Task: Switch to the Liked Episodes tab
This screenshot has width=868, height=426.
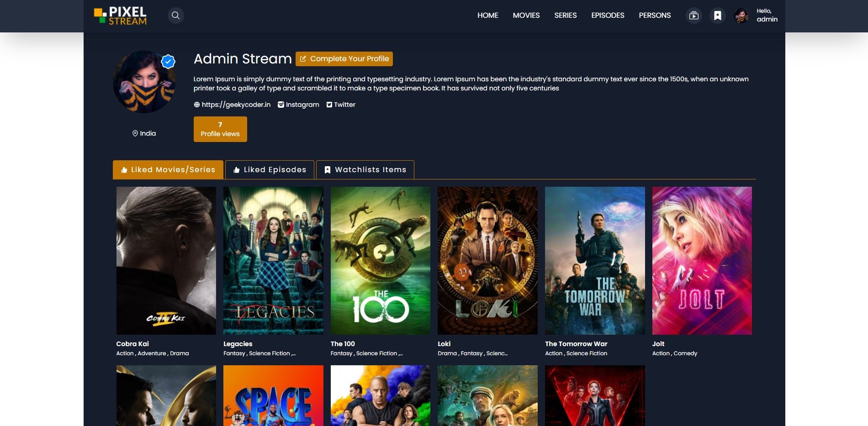Action: coord(270,170)
